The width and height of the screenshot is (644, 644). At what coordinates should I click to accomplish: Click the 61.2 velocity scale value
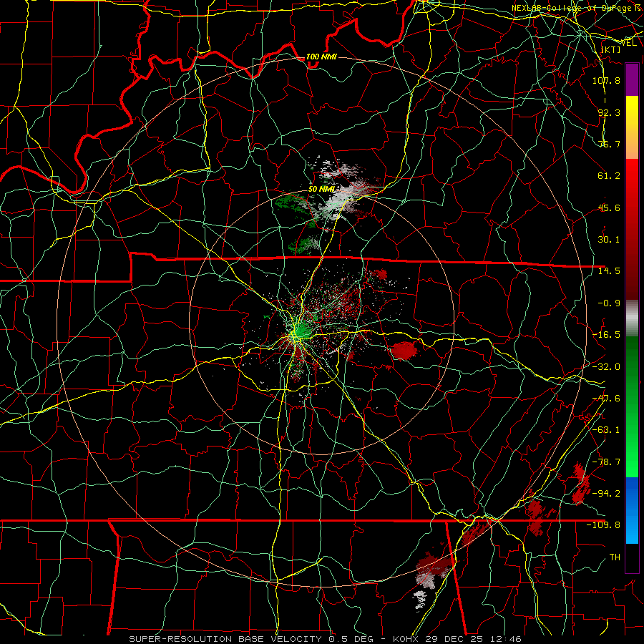coord(609,176)
